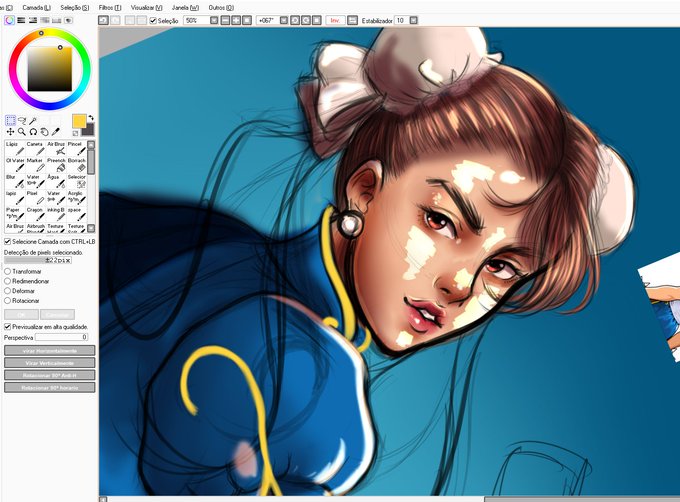
Task: Open the Visualizar menu
Action: point(147,8)
